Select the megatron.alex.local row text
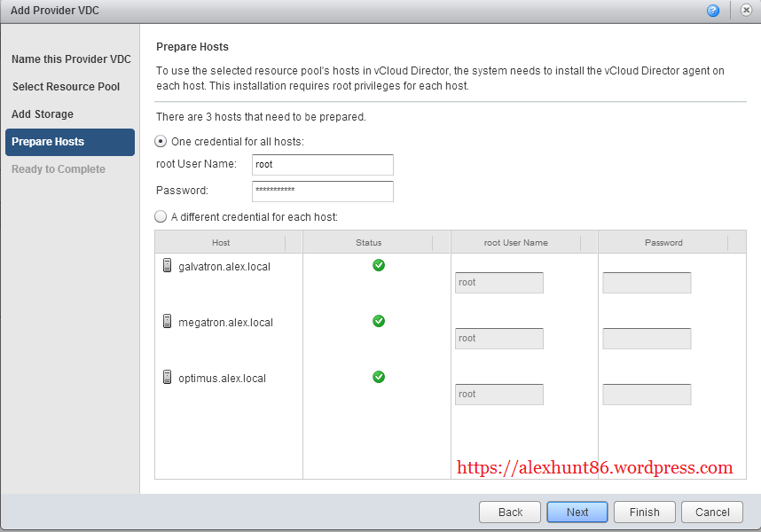 pos(225,323)
